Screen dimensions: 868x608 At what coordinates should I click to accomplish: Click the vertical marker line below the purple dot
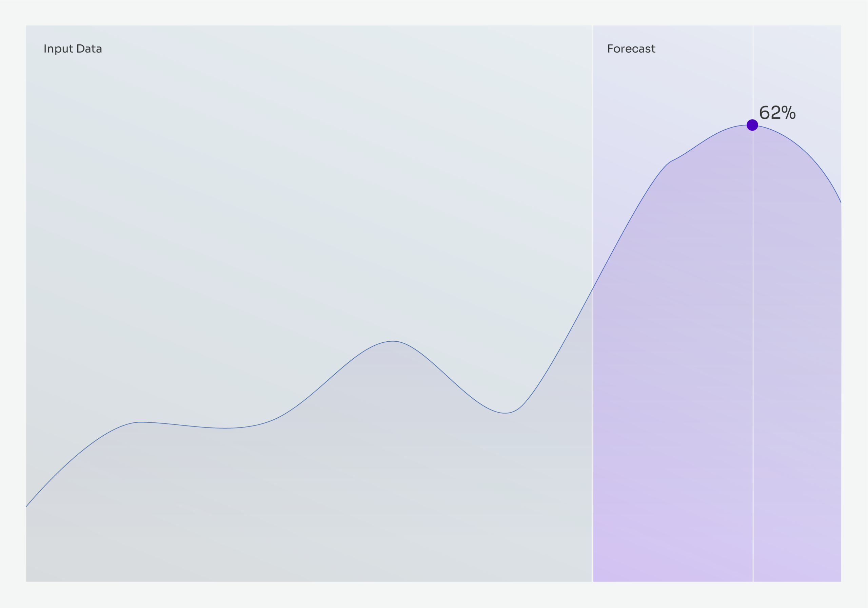[753, 341]
